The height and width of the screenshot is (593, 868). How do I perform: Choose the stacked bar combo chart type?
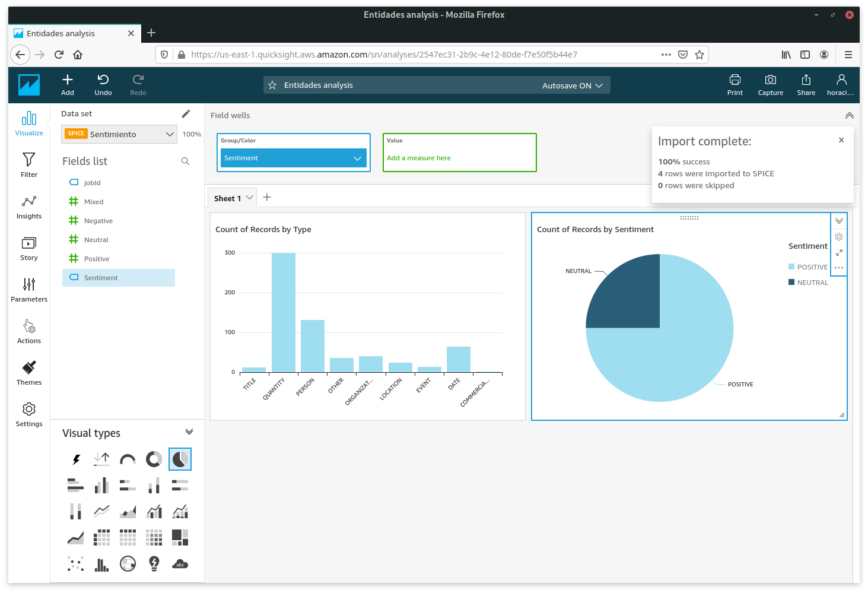[180, 512]
